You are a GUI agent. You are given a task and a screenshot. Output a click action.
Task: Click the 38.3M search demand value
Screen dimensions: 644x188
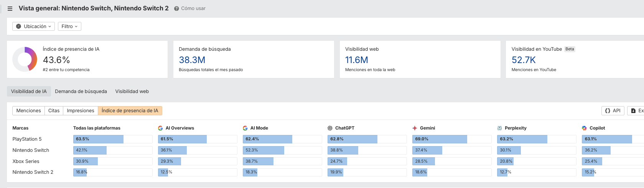(192, 60)
